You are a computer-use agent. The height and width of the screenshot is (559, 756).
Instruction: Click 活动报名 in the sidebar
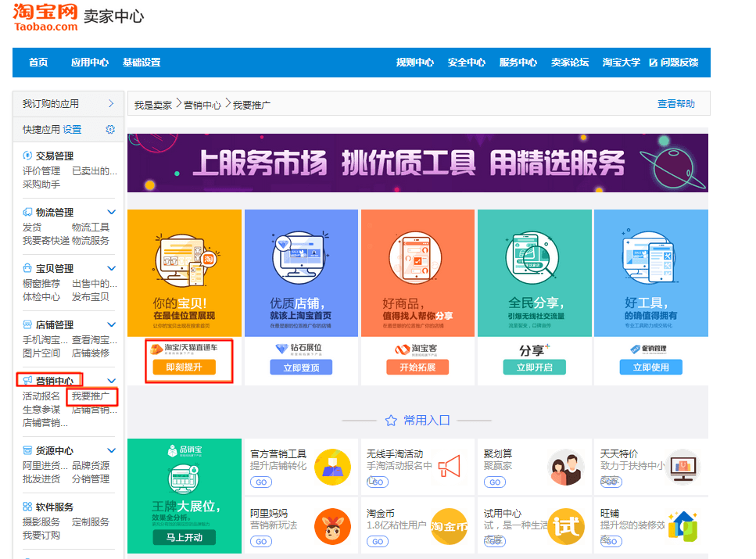click(x=41, y=396)
